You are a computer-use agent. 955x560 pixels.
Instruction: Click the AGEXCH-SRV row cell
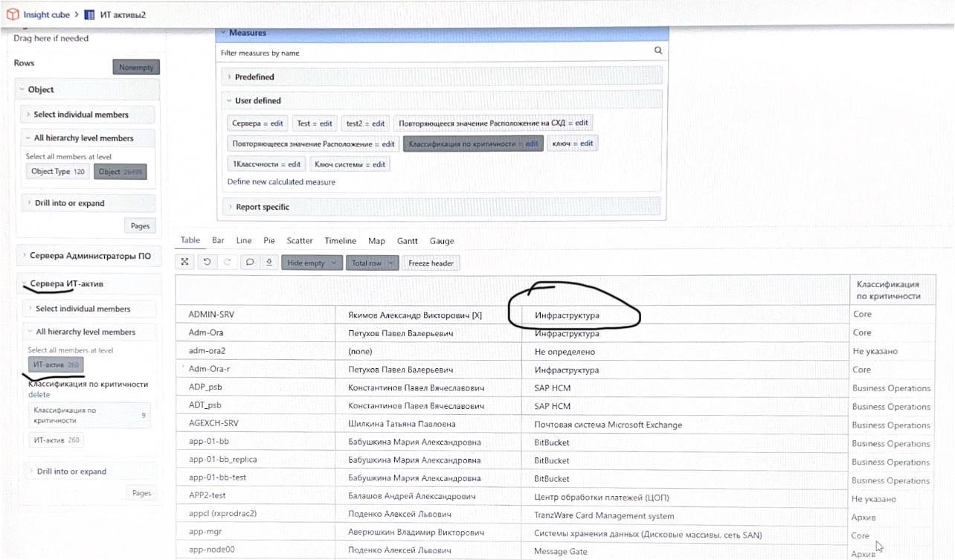[255, 423]
